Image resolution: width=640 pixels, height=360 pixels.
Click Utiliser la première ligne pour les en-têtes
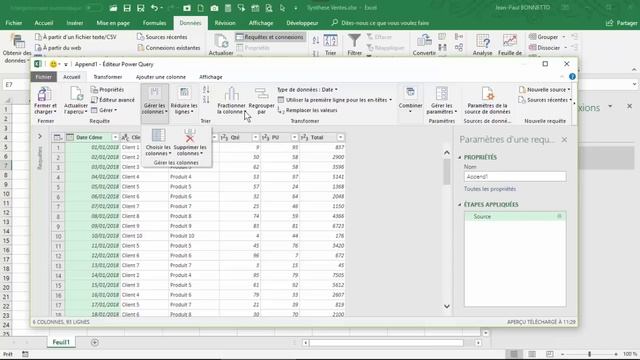coord(335,100)
